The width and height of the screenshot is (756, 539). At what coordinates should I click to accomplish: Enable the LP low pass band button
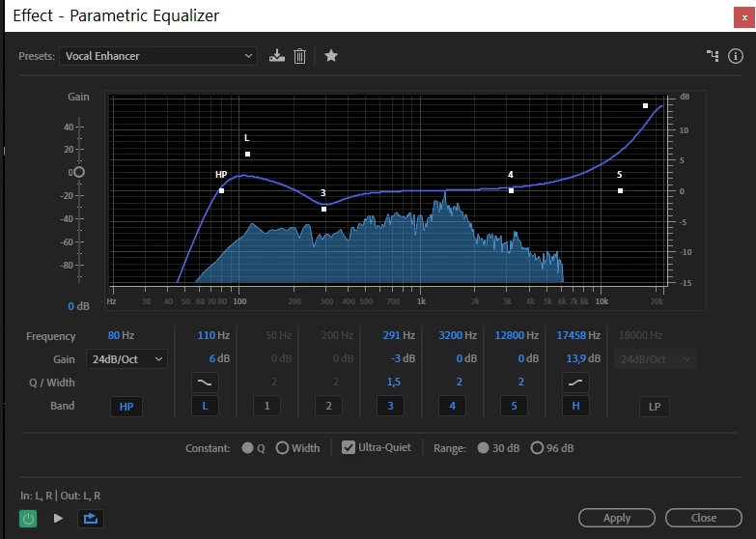click(x=655, y=407)
